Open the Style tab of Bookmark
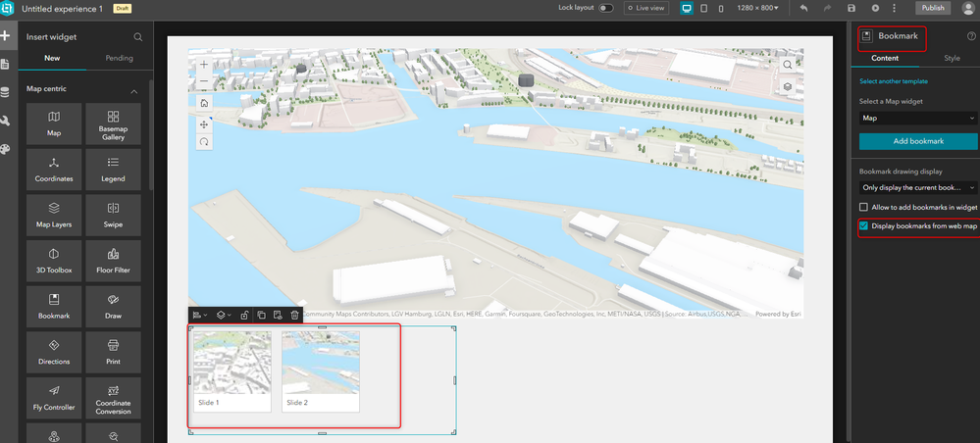Image resolution: width=980 pixels, height=443 pixels. [952, 58]
